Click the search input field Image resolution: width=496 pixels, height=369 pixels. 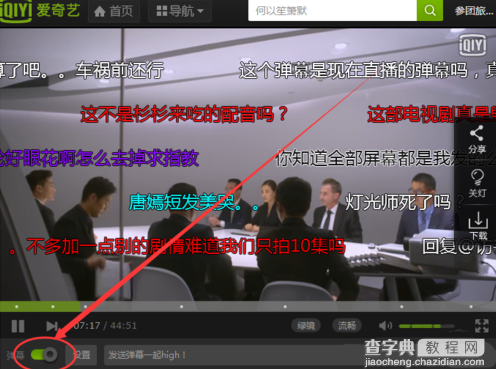[x=332, y=11]
